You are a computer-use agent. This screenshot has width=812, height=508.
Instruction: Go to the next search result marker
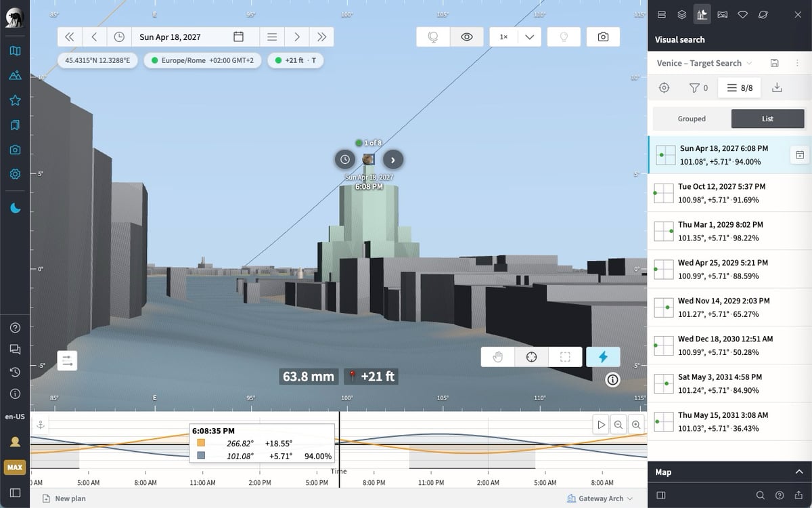[393, 159]
